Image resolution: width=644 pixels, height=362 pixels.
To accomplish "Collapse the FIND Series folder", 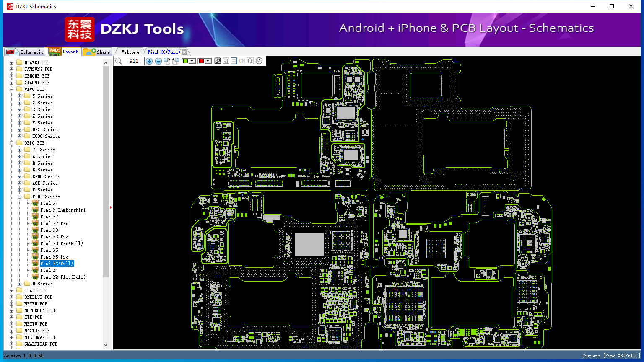I will coord(20,197).
